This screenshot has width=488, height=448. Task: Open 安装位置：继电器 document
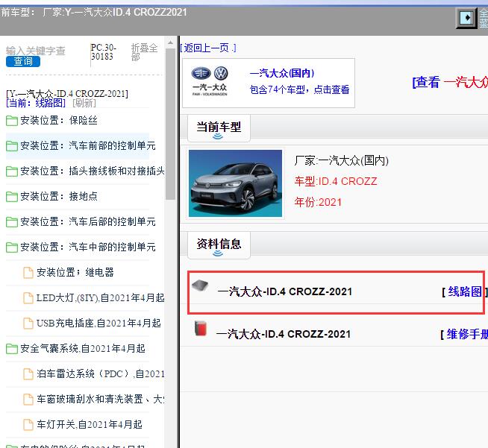(75, 272)
